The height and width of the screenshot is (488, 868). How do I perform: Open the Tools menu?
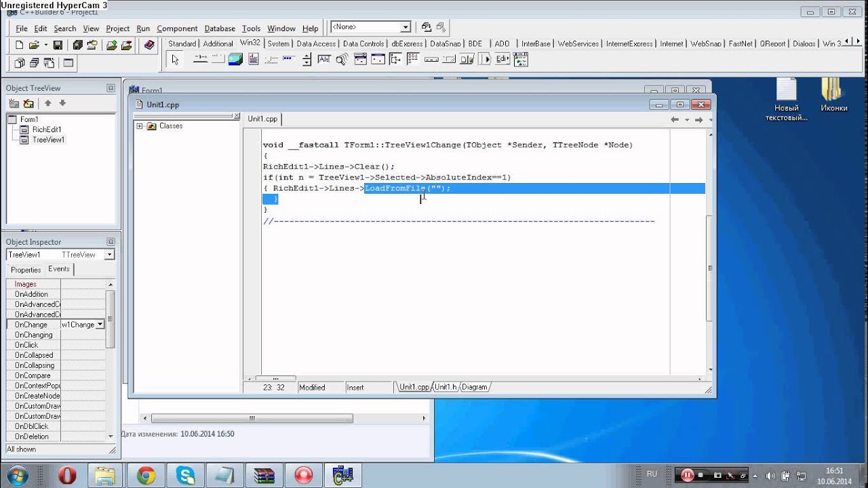tap(251, 28)
